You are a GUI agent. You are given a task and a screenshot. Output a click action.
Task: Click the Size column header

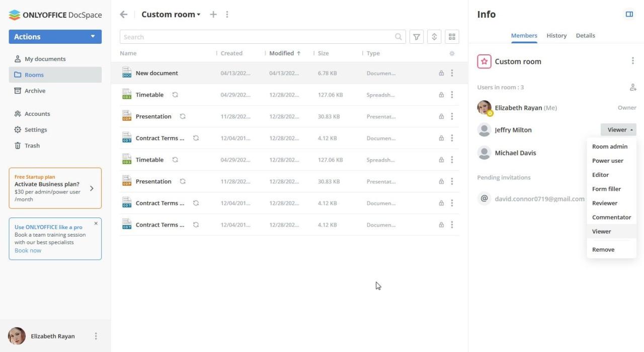coord(324,53)
